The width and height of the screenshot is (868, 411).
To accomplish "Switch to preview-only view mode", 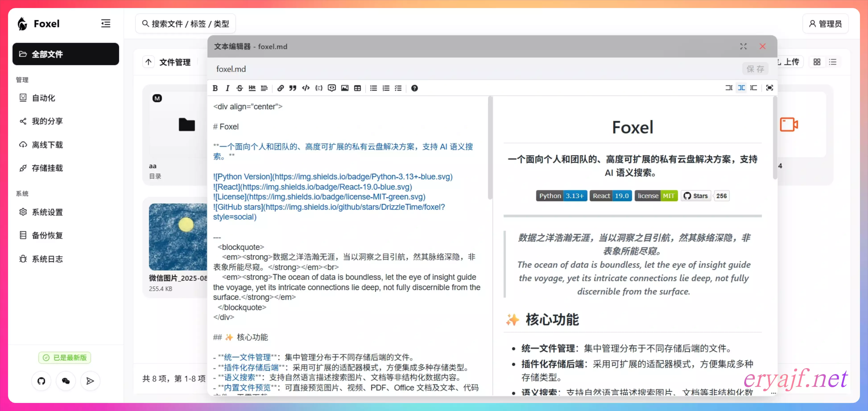I will pos(754,88).
